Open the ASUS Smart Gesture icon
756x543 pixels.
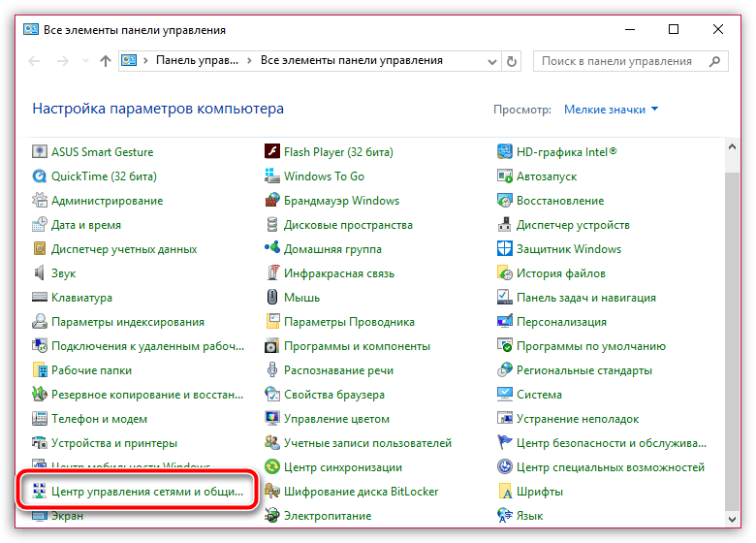pos(40,152)
